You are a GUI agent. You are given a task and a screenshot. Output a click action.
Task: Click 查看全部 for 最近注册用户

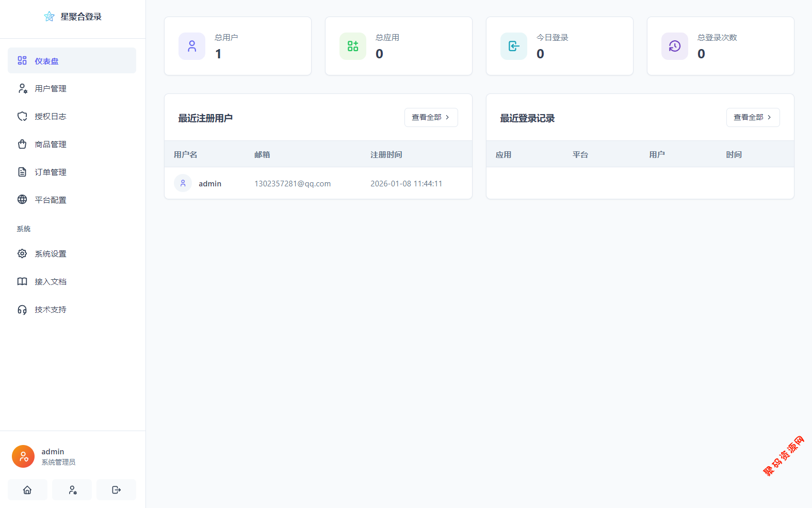(x=431, y=118)
